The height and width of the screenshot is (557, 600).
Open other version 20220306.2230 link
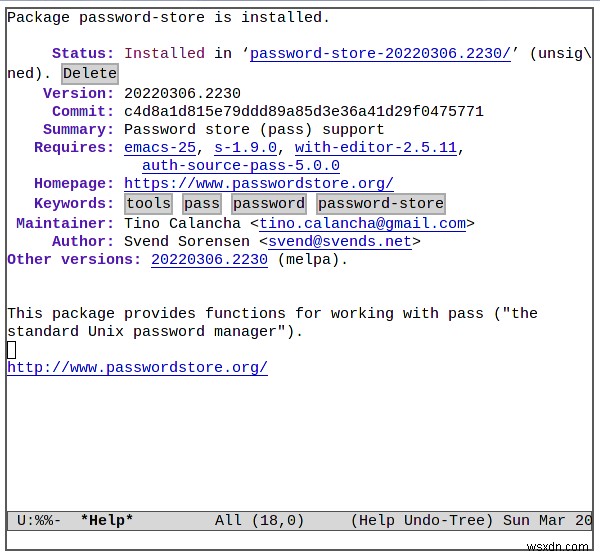click(x=209, y=259)
